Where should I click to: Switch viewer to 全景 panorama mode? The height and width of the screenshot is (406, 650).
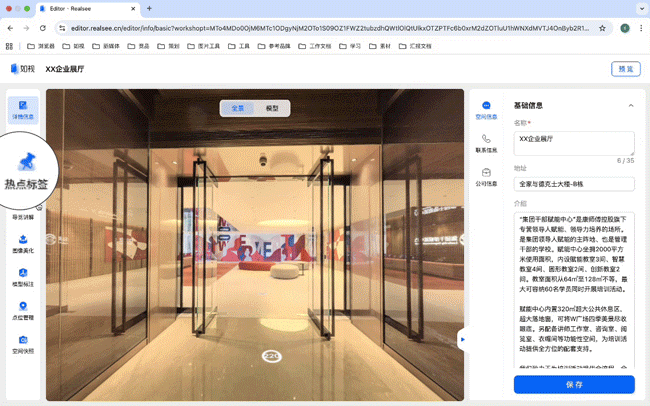point(238,108)
